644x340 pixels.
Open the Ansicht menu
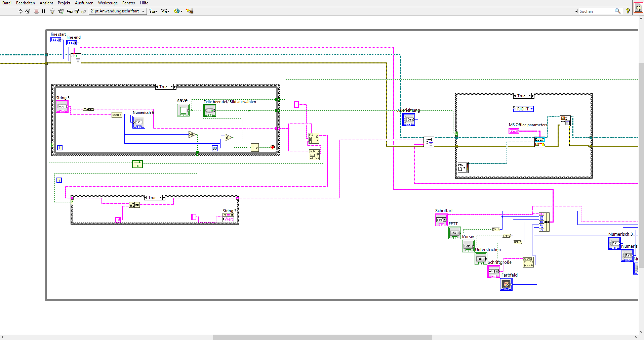(x=46, y=3)
